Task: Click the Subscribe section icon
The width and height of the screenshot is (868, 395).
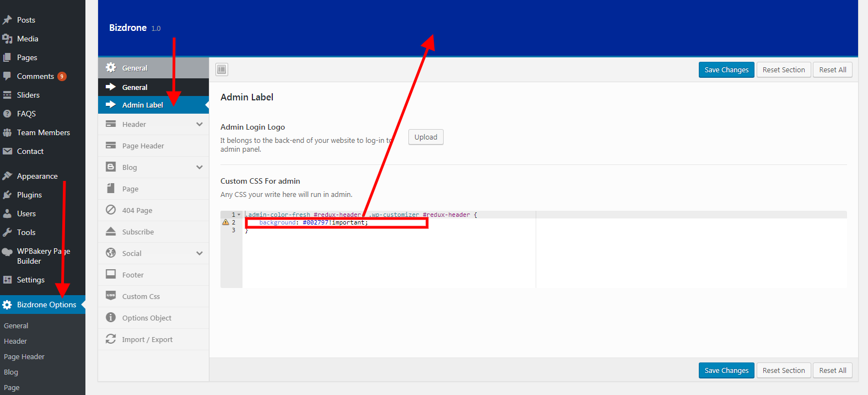Action: click(x=111, y=231)
